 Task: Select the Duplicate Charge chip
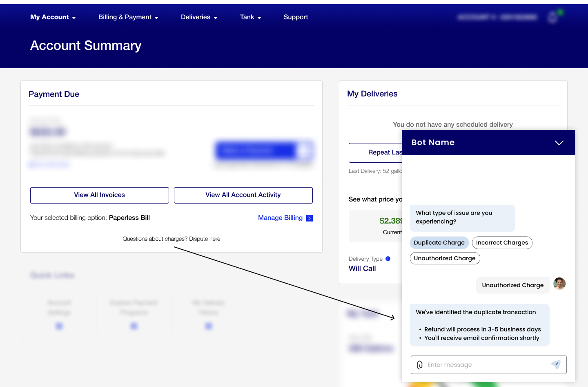tap(439, 243)
